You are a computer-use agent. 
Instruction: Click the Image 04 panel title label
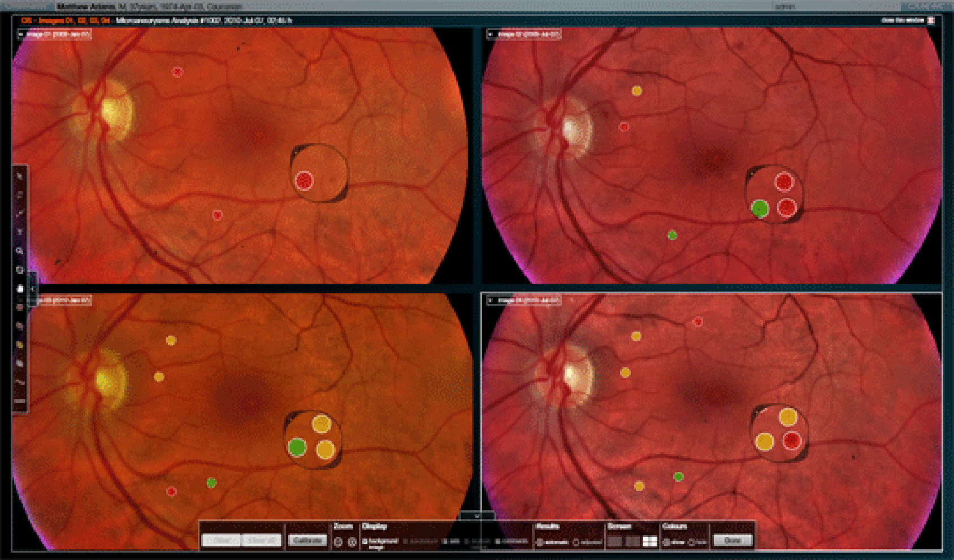[x=527, y=301]
